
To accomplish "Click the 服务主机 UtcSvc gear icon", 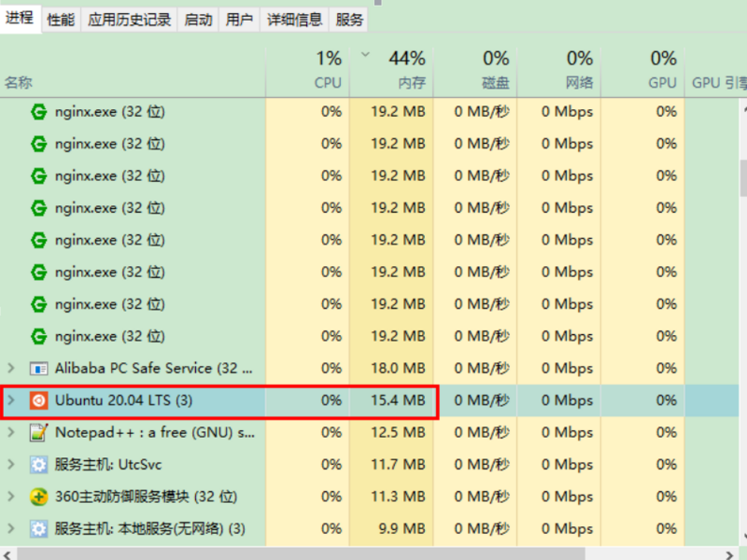I will pos(38,464).
